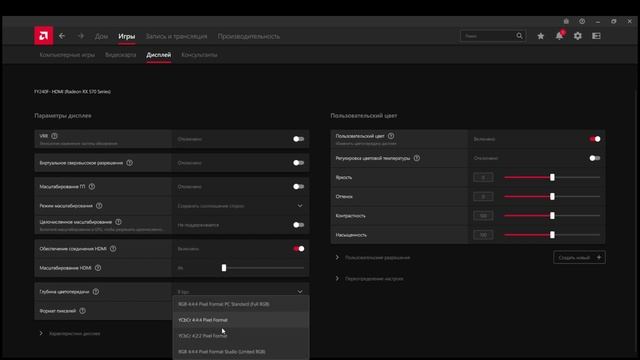Disable Обеспечение соединения HDMI switch

[298, 249]
